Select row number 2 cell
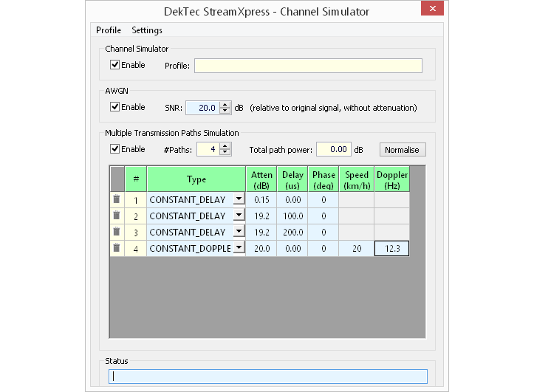This screenshot has width=534, height=392. (x=136, y=216)
